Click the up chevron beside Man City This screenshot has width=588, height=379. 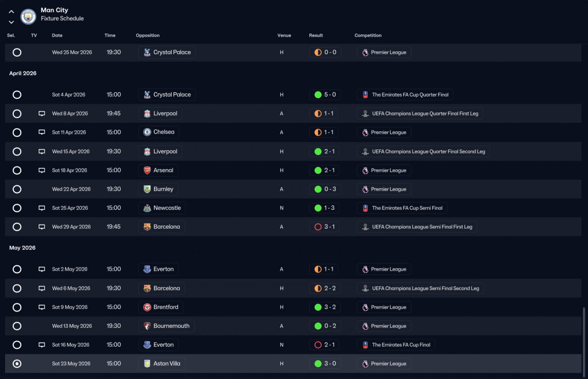tap(11, 11)
